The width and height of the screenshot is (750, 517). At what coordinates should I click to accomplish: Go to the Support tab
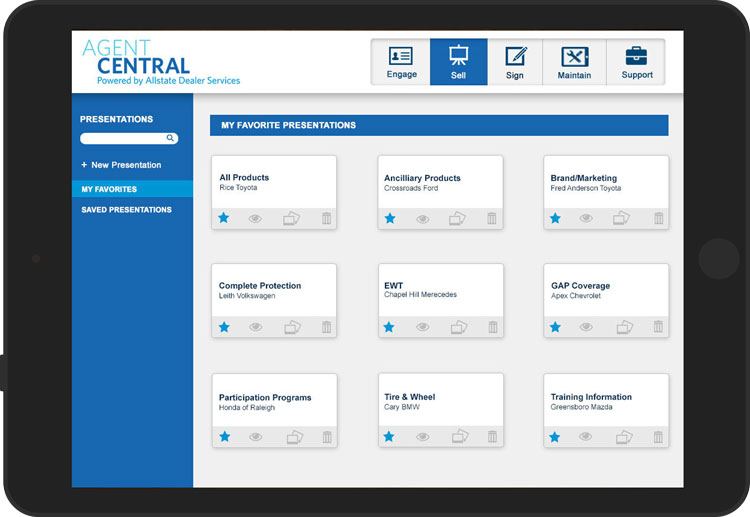tap(636, 62)
